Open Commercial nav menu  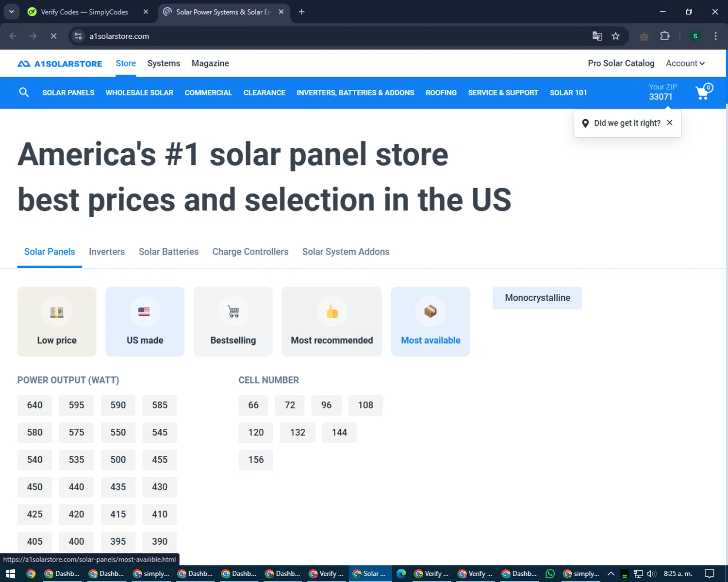(x=208, y=93)
